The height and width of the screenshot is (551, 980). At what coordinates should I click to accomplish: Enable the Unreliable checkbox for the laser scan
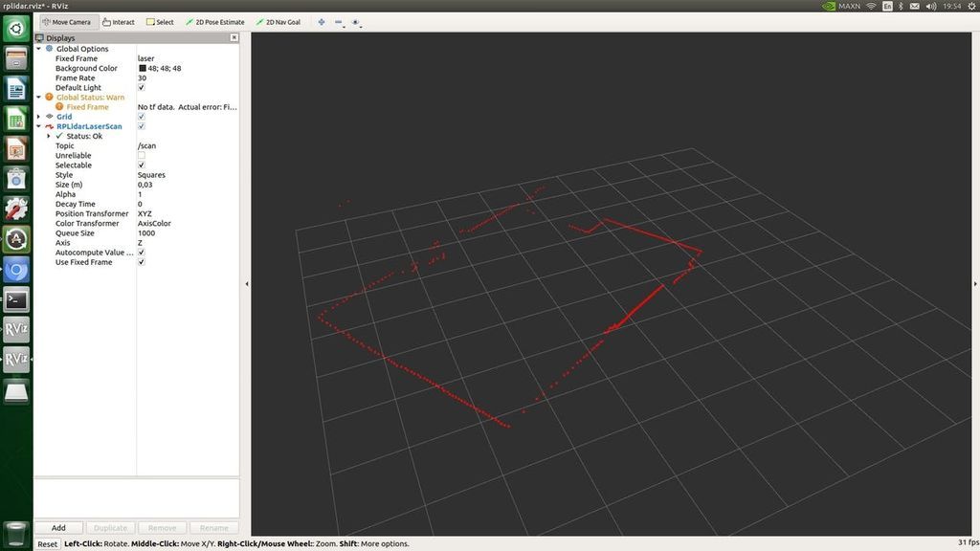[x=141, y=155]
